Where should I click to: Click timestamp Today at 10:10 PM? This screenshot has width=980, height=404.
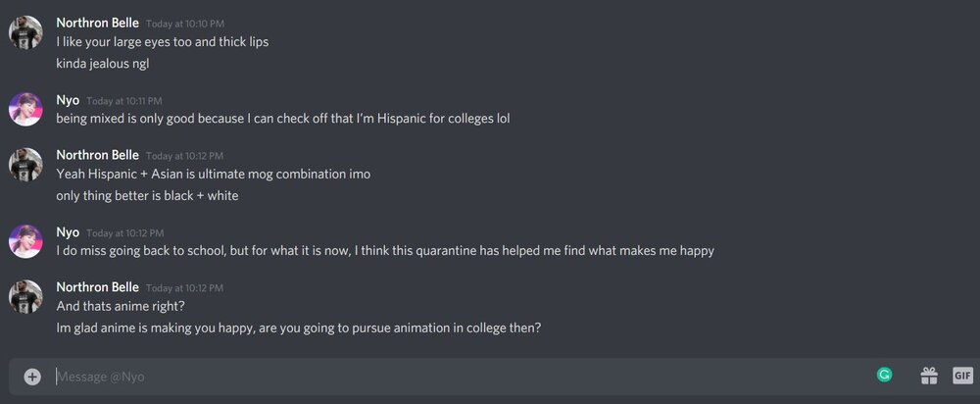[x=185, y=24]
